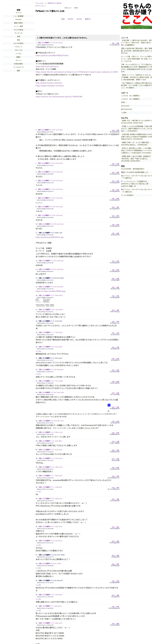Open Anarchy board in the sidebar

point(18,20)
